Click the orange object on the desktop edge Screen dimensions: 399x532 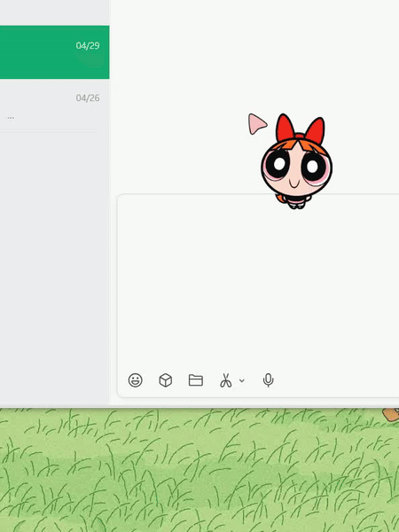(x=391, y=414)
